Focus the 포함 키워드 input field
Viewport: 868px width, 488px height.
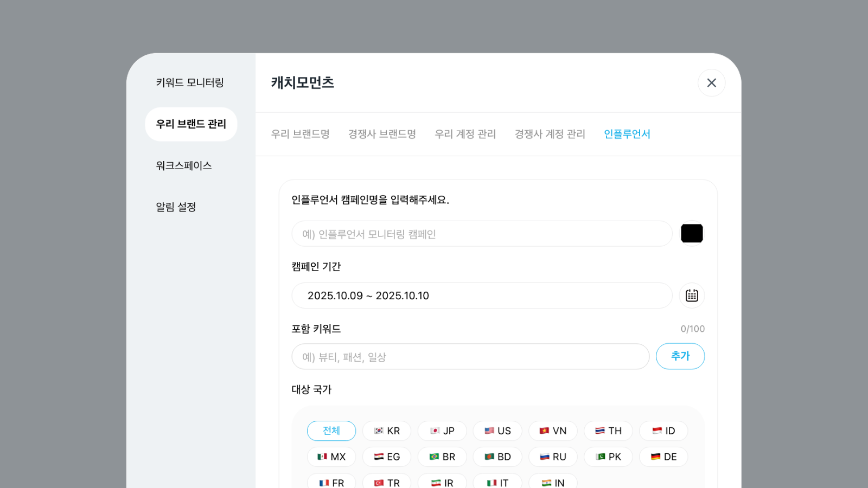coord(470,357)
